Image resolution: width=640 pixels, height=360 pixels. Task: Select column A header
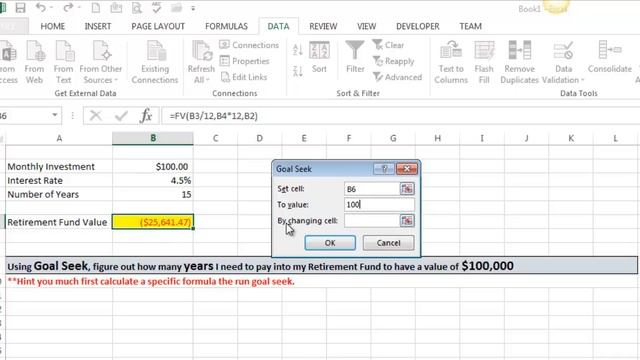59,138
